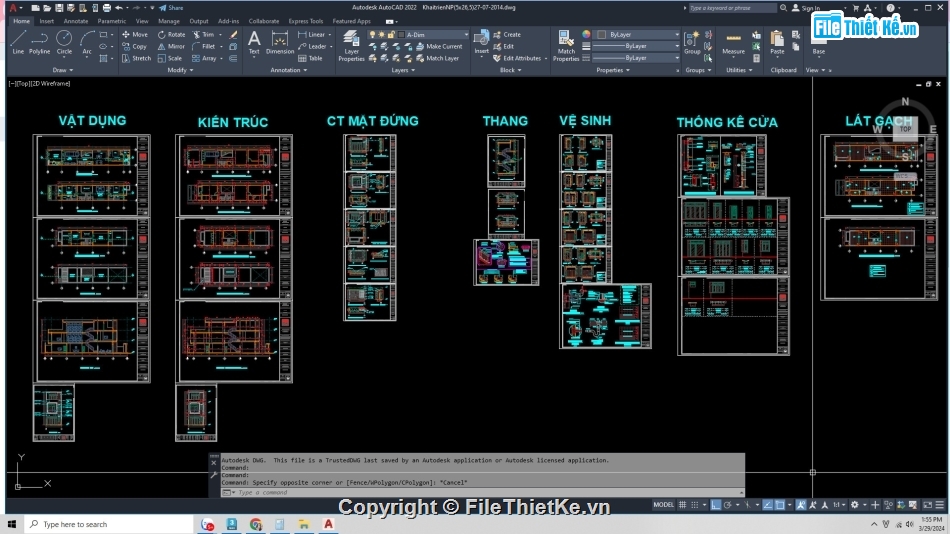The height and width of the screenshot is (534, 950).
Task: Open Layer Properties manager
Action: click(x=351, y=46)
